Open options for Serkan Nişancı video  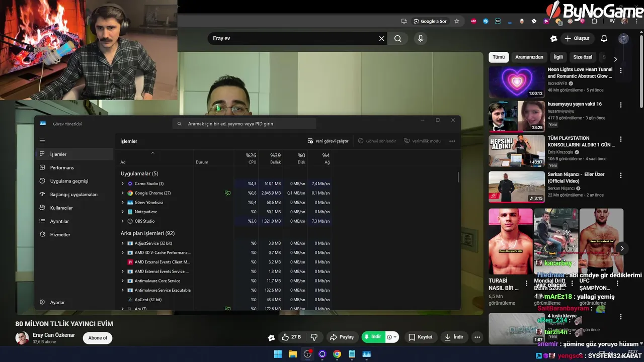621,175
